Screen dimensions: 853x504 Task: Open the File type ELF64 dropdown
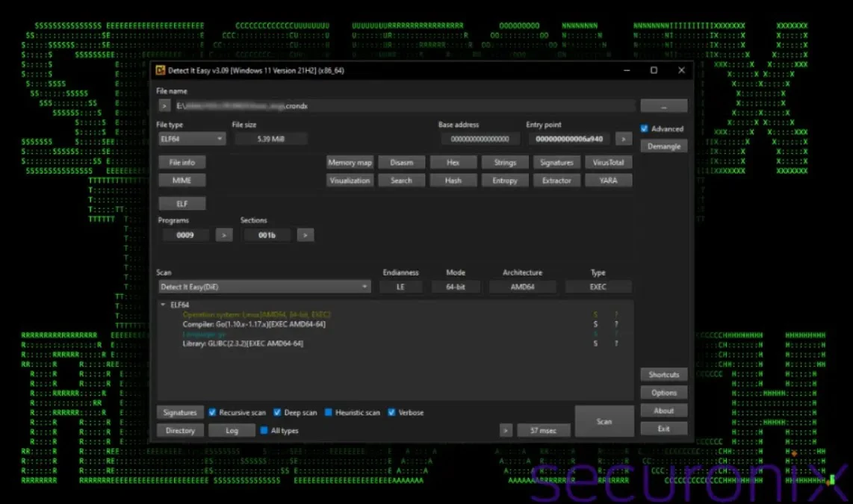191,139
